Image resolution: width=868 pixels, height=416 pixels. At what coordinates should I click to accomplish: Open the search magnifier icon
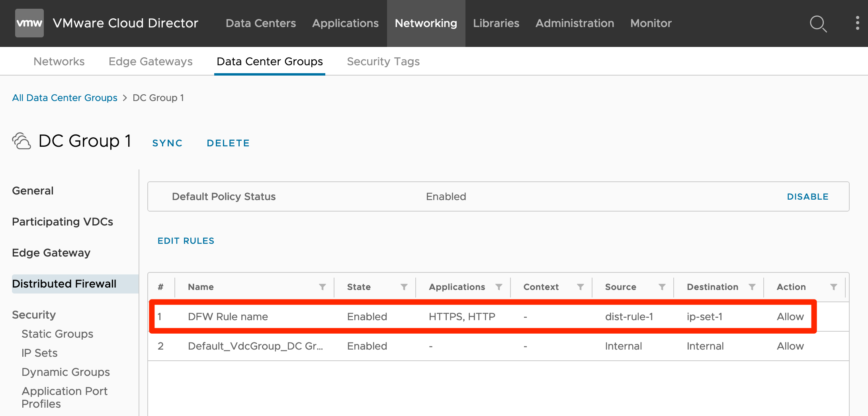(818, 23)
